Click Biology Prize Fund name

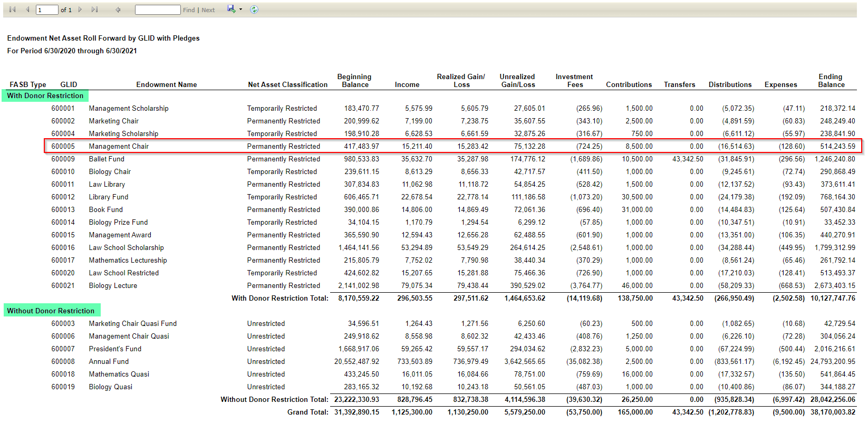pyautogui.click(x=118, y=222)
